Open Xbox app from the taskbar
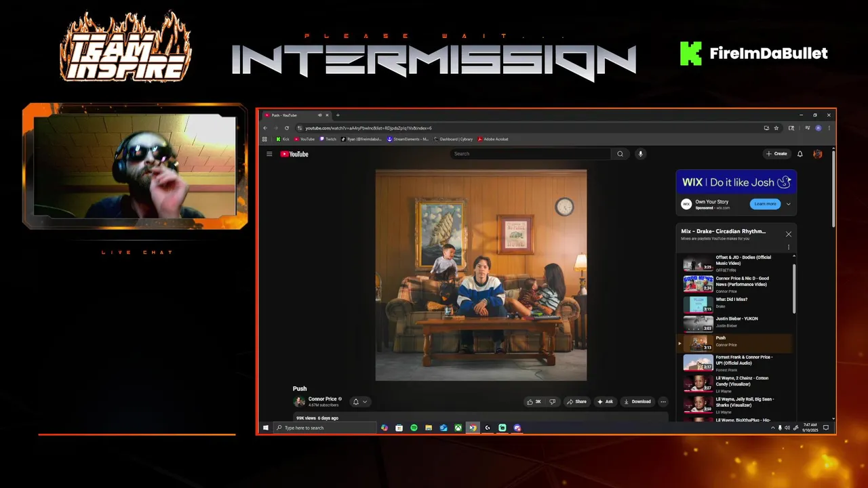 458,428
